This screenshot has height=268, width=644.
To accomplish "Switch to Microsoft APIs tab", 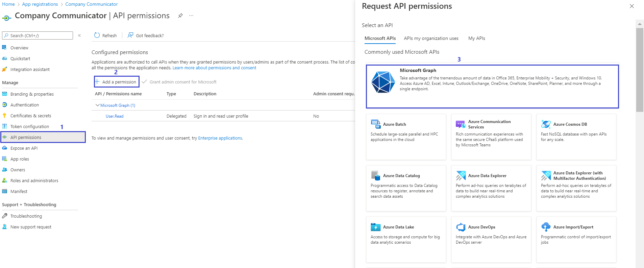I will [380, 38].
